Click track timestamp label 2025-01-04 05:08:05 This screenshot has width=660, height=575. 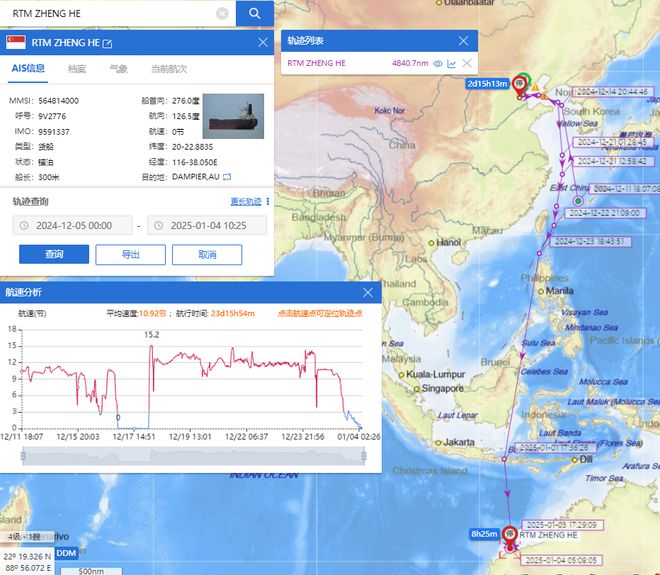point(561,560)
